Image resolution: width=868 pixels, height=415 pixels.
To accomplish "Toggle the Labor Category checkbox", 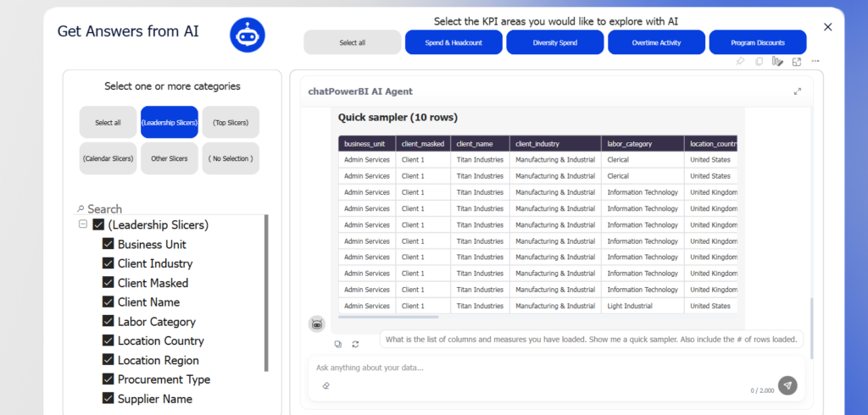I will point(108,322).
